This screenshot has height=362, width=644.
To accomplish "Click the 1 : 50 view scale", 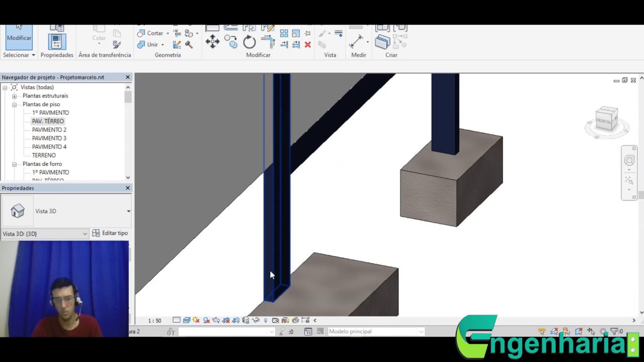I will (154, 320).
